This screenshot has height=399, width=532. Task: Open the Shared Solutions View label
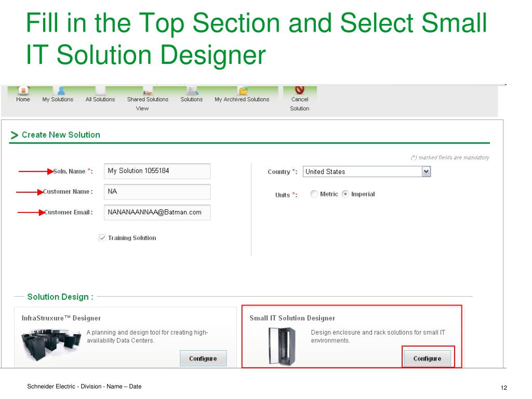click(x=148, y=104)
